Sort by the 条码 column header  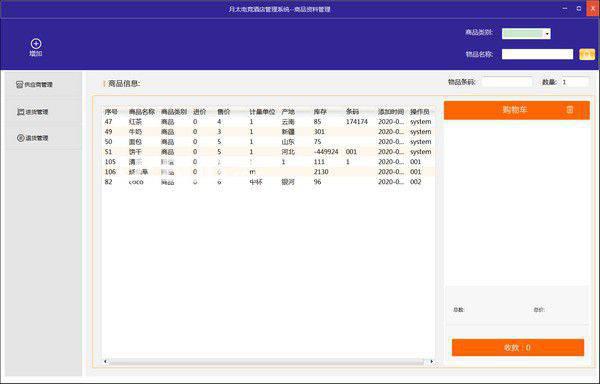click(x=352, y=112)
